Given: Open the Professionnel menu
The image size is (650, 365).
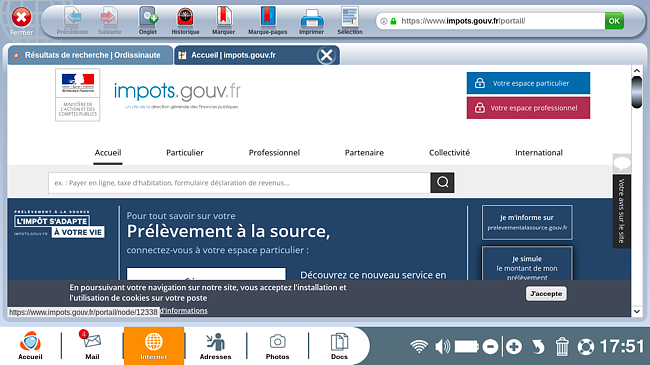Looking at the screenshot, I should (x=274, y=153).
